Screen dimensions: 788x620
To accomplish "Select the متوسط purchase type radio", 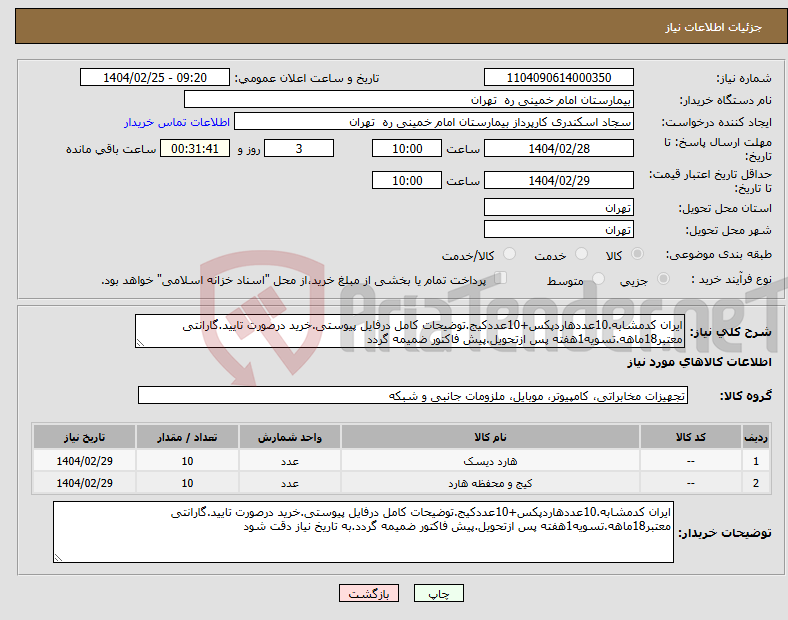I will [598, 279].
